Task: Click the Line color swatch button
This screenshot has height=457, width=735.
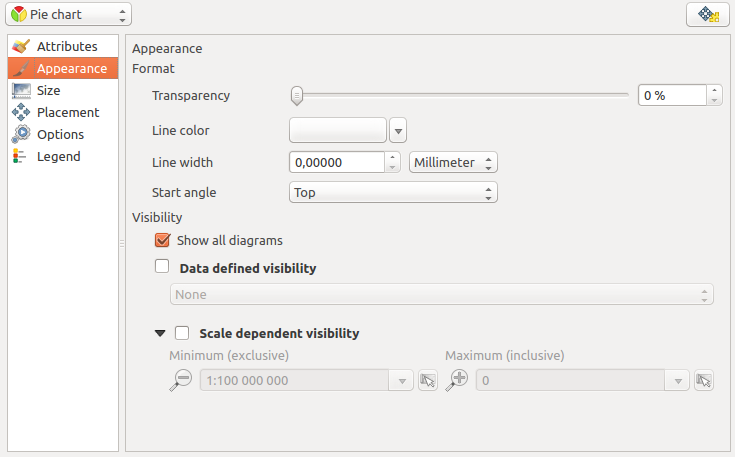Action: click(x=337, y=130)
